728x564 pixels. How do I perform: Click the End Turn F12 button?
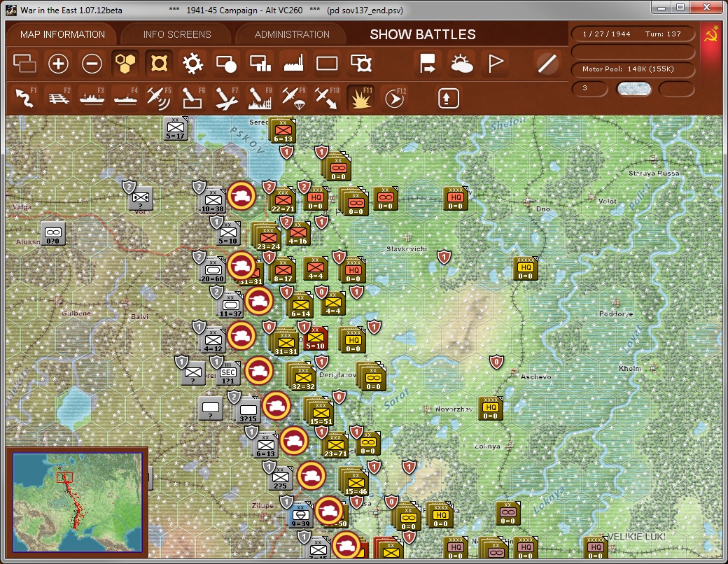click(x=395, y=98)
